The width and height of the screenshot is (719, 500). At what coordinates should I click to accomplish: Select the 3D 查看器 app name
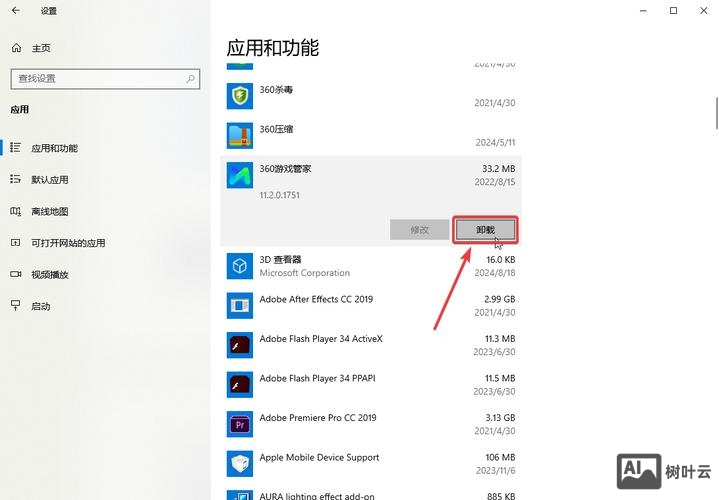pyautogui.click(x=280, y=260)
